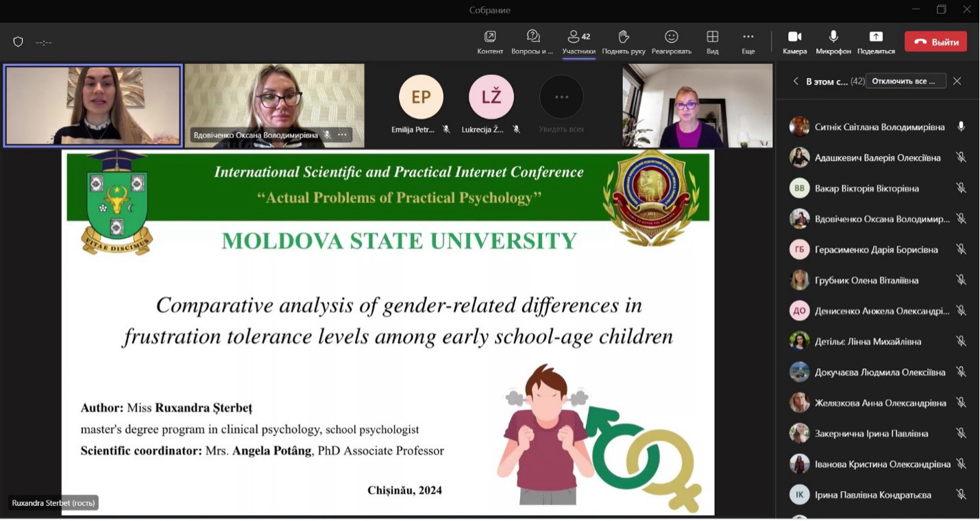Select the EP avatar of Emilija Petr...
The image size is (980, 521).
tap(421, 97)
